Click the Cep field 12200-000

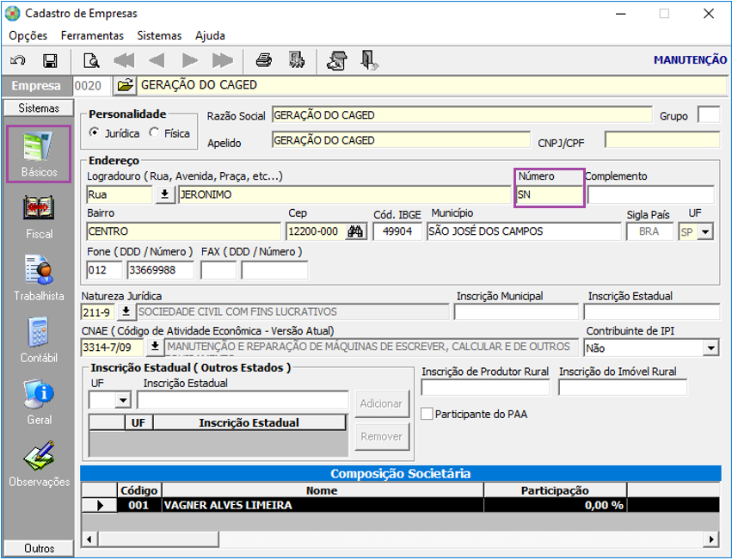tap(316, 231)
